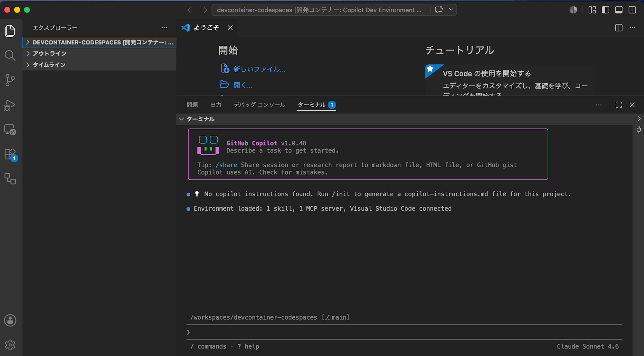The width and height of the screenshot is (644, 356).
Task: Click the '/ commands' hint text
Action: point(208,346)
